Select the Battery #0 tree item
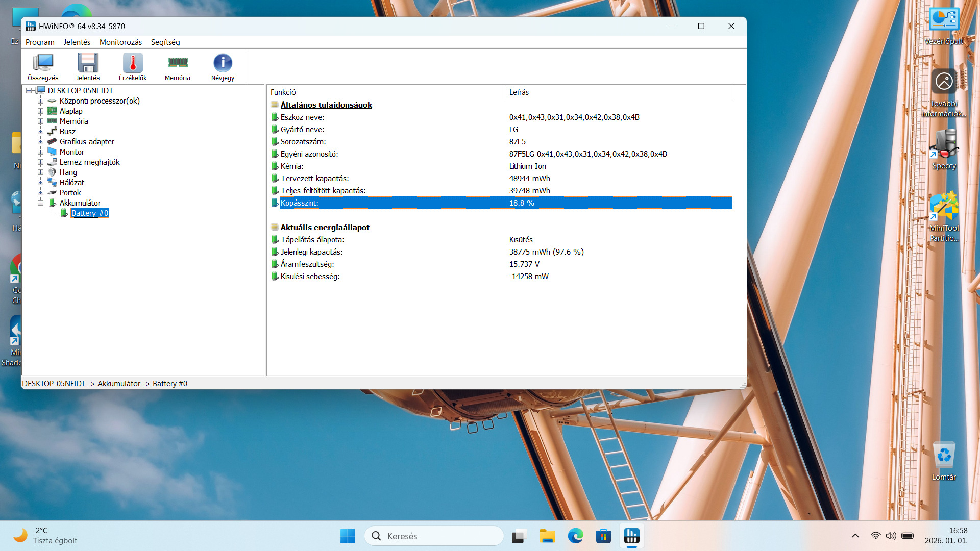The image size is (980, 551). tap(90, 213)
